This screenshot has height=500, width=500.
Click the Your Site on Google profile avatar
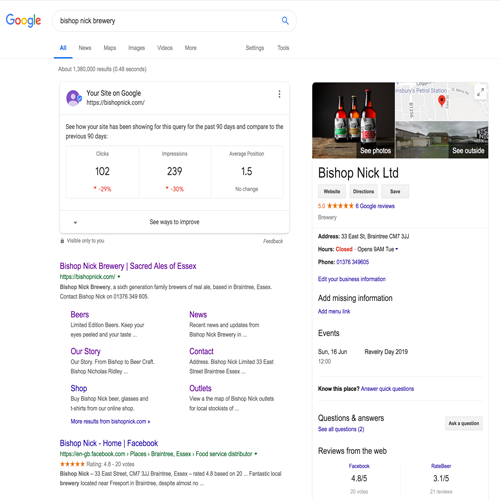(x=74, y=98)
